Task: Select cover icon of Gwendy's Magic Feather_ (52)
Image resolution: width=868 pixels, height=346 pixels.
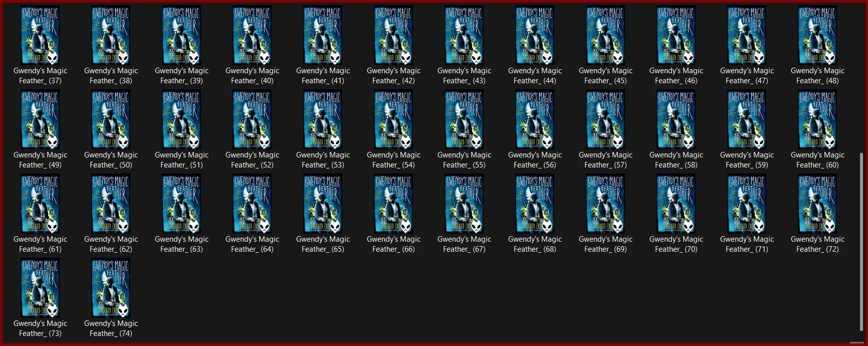Action: (252, 119)
